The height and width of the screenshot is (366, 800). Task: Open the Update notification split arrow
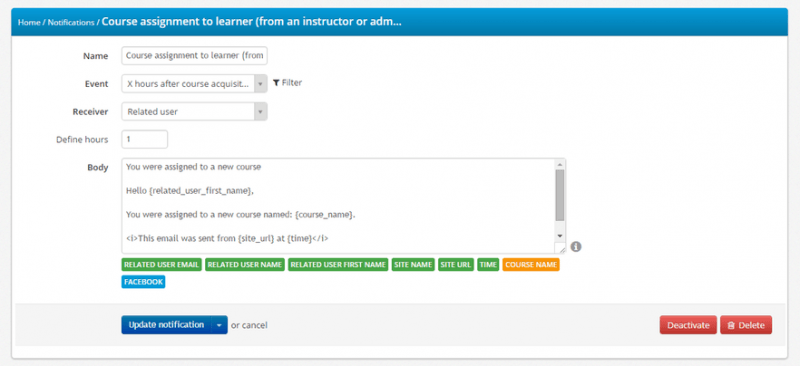click(x=219, y=325)
